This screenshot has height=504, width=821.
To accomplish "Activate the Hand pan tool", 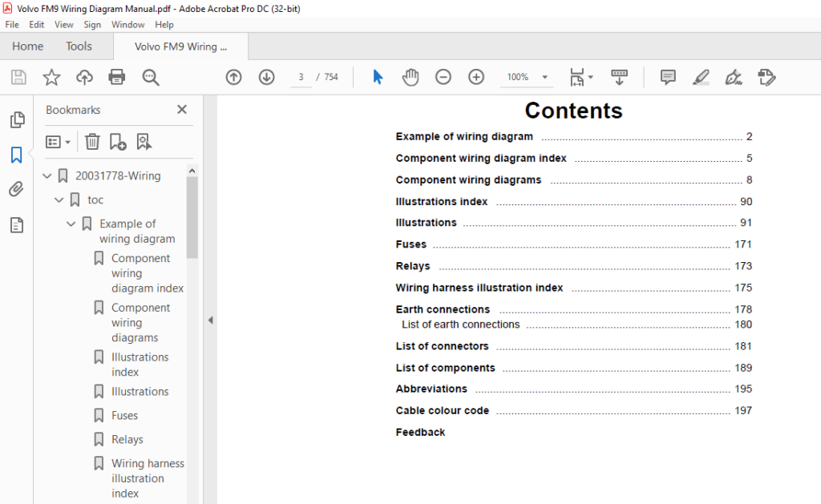I will click(x=410, y=78).
